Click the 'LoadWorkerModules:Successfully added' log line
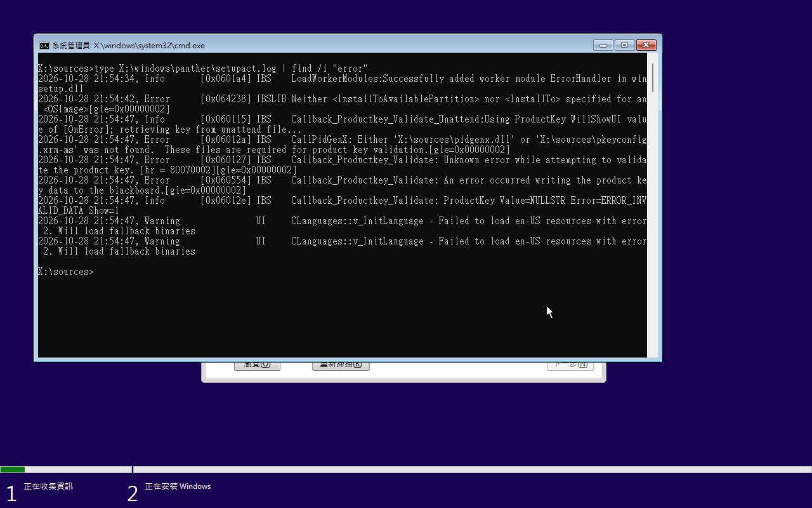812x508 pixels. click(343, 84)
